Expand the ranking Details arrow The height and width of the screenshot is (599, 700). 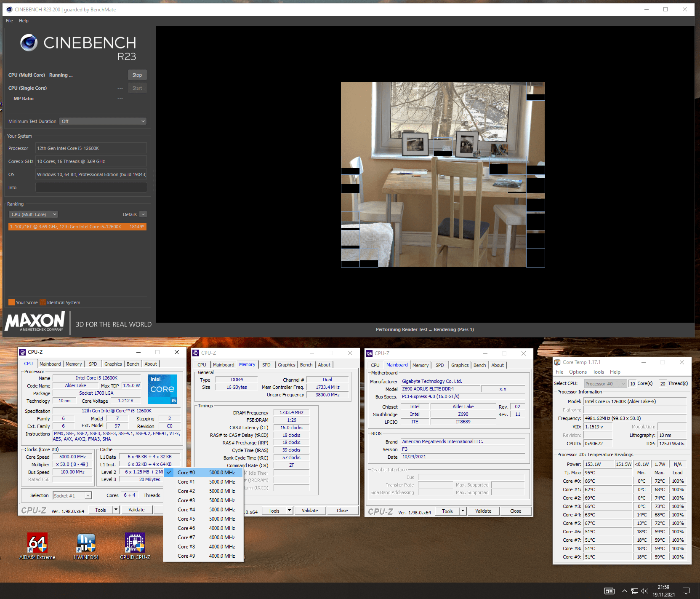pos(143,214)
